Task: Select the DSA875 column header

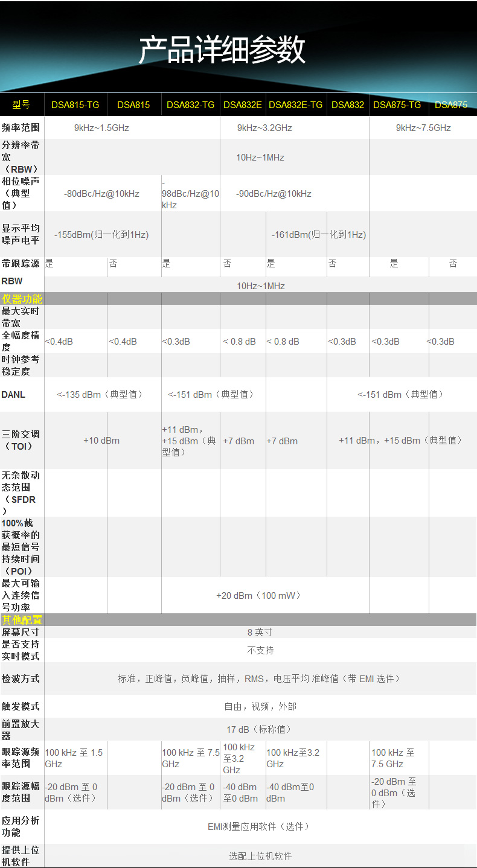Action: [x=451, y=104]
